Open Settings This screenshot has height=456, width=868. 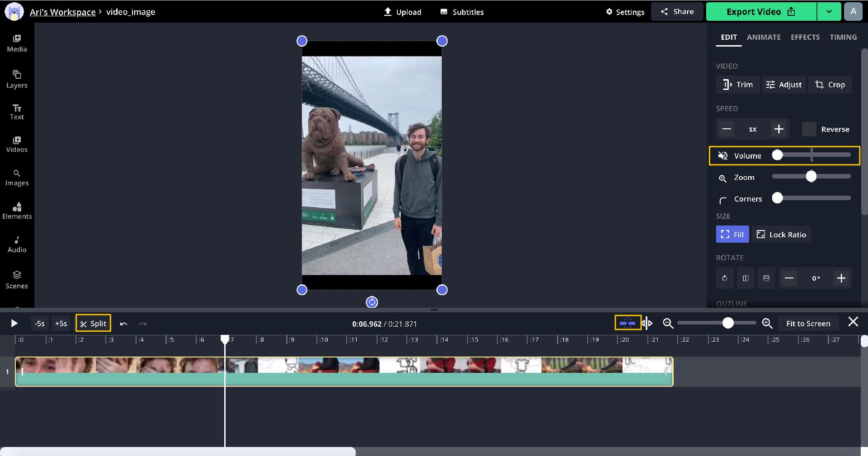625,12
